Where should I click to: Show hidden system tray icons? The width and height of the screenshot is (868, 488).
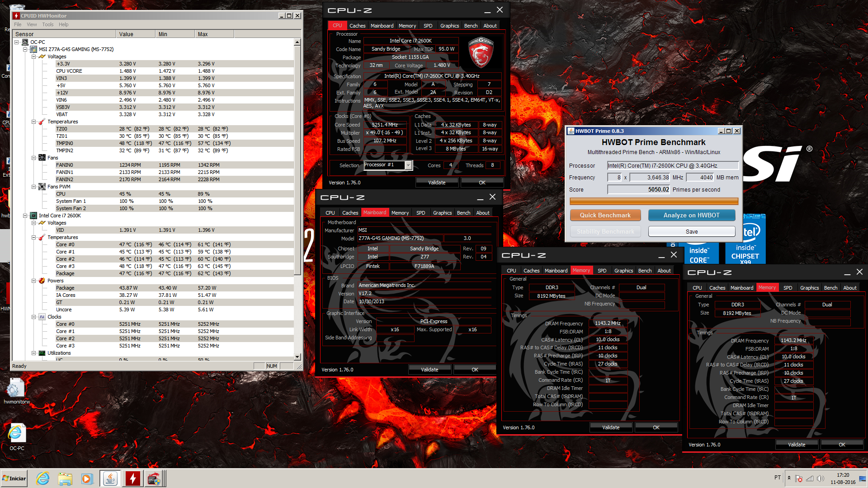pos(789,478)
